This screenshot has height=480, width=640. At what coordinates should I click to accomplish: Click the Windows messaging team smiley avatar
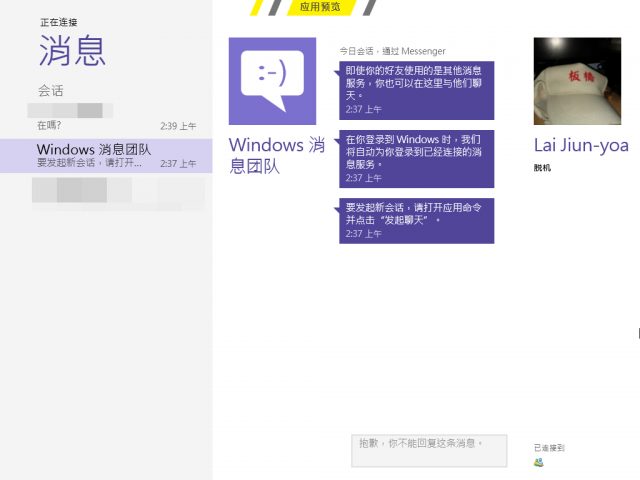tap(272, 81)
